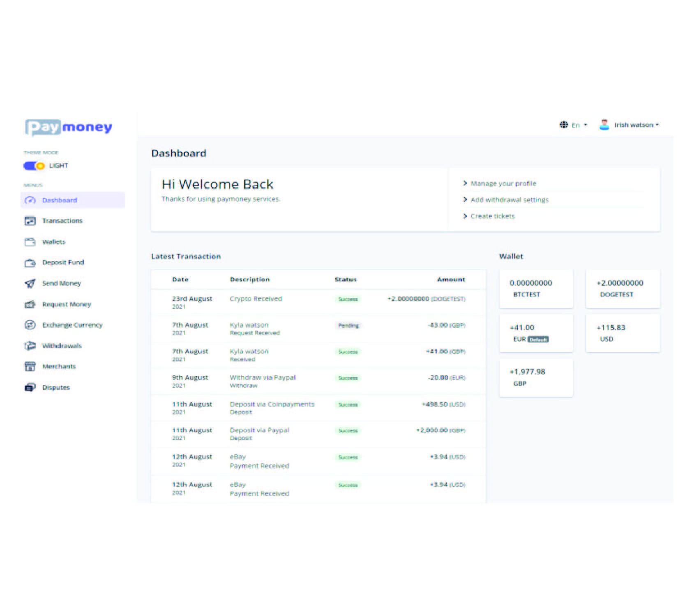The image size is (685, 616).
Task: Open the Add withdrawal settings link
Action: tap(510, 200)
